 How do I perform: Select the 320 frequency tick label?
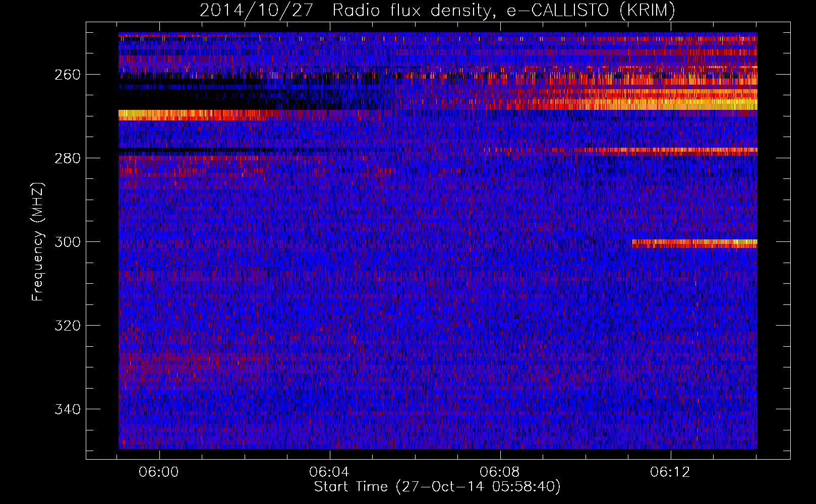[x=68, y=326]
